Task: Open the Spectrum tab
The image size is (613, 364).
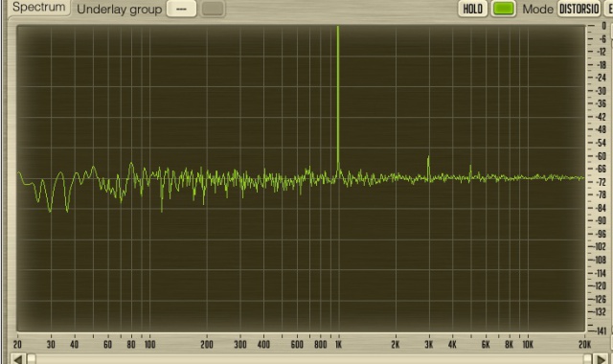Action: [x=38, y=7]
